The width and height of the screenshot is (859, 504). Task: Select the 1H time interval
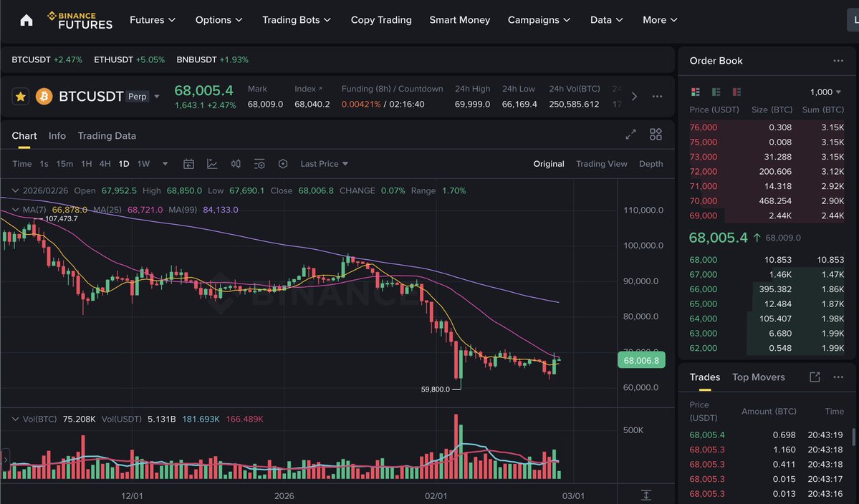click(x=87, y=164)
